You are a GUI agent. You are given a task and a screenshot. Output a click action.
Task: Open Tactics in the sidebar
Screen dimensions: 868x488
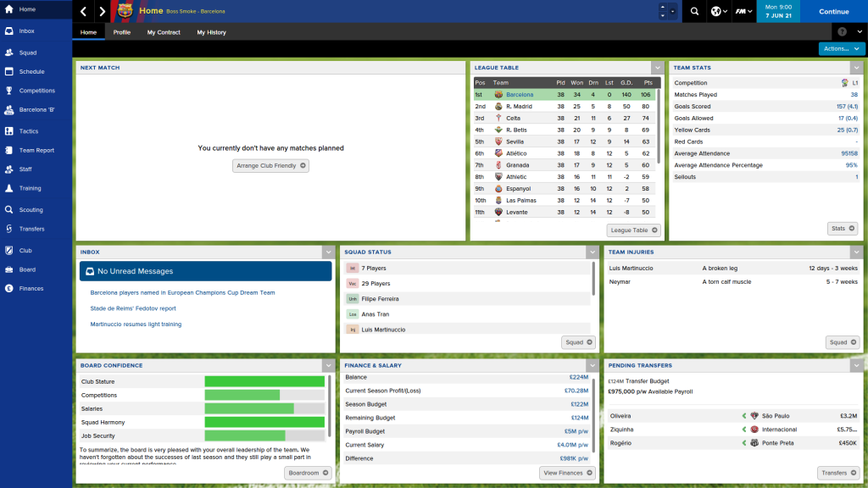click(x=36, y=131)
